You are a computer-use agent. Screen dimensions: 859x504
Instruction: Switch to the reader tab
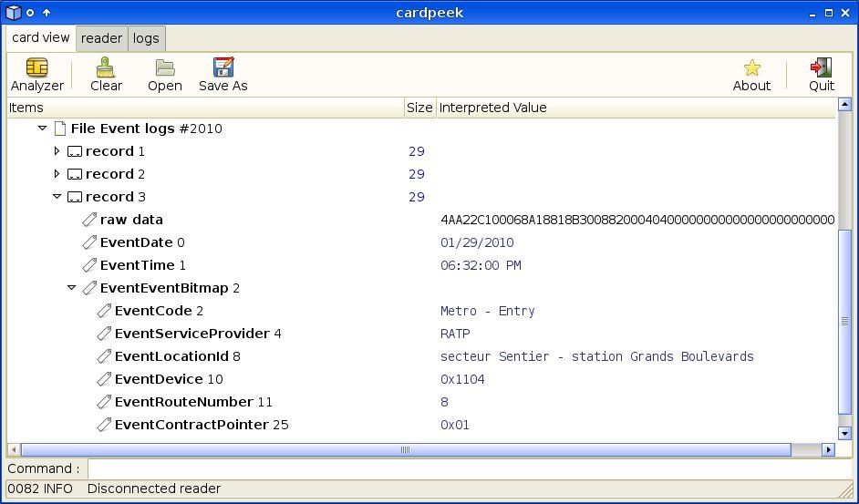pyautogui.click(x=101, y=38)
